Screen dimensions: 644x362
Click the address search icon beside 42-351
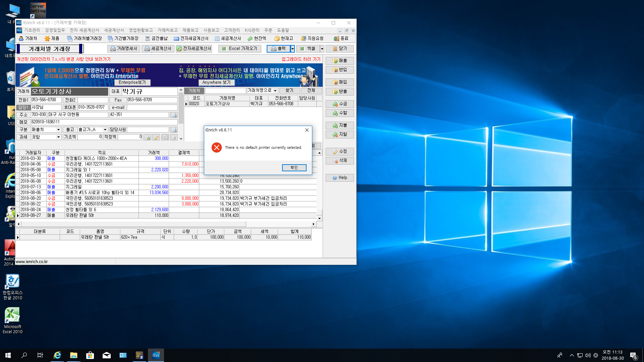tap(174, 115)
